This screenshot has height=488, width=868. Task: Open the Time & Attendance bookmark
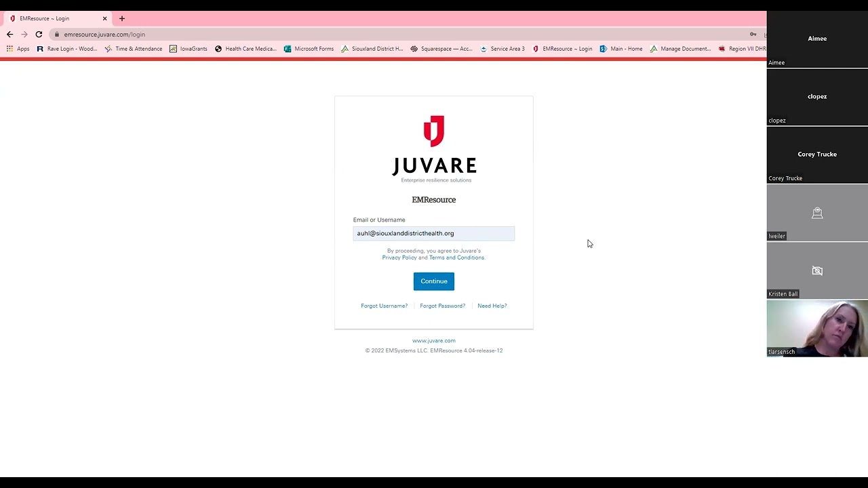tap(133, 49)
